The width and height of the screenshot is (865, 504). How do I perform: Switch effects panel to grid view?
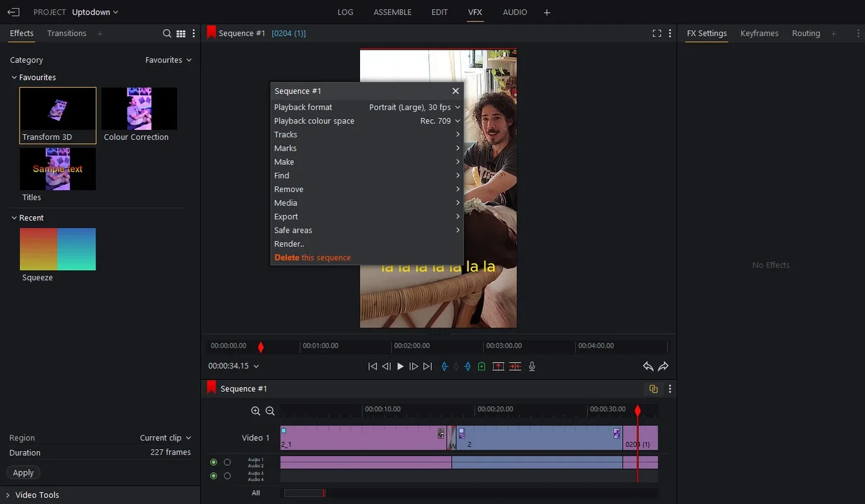coord(181,33)
